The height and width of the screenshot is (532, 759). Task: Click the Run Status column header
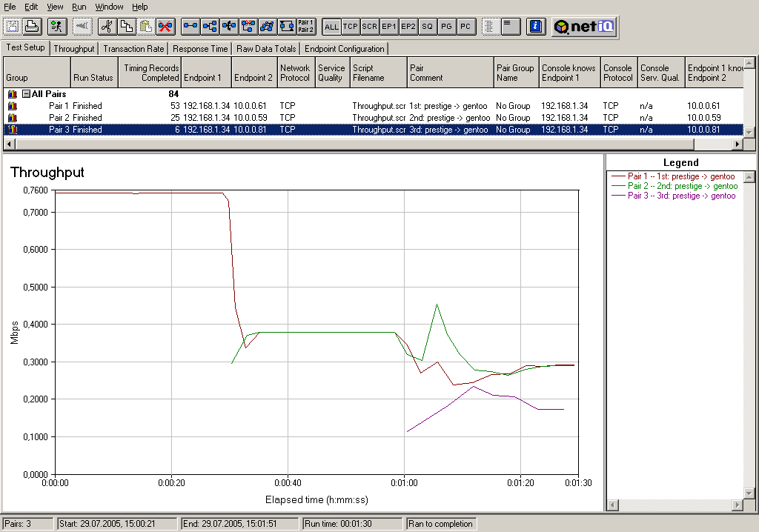coord(94,73)
